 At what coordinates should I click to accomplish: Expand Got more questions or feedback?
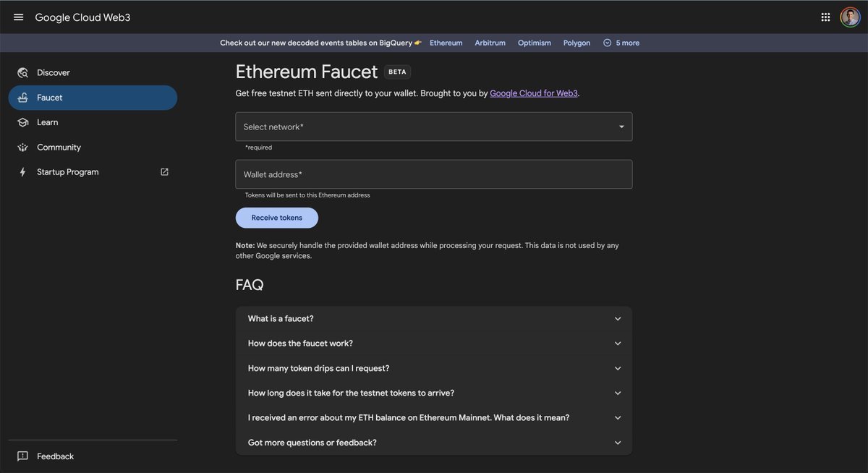pyautogui.click(x=434, y=443)
